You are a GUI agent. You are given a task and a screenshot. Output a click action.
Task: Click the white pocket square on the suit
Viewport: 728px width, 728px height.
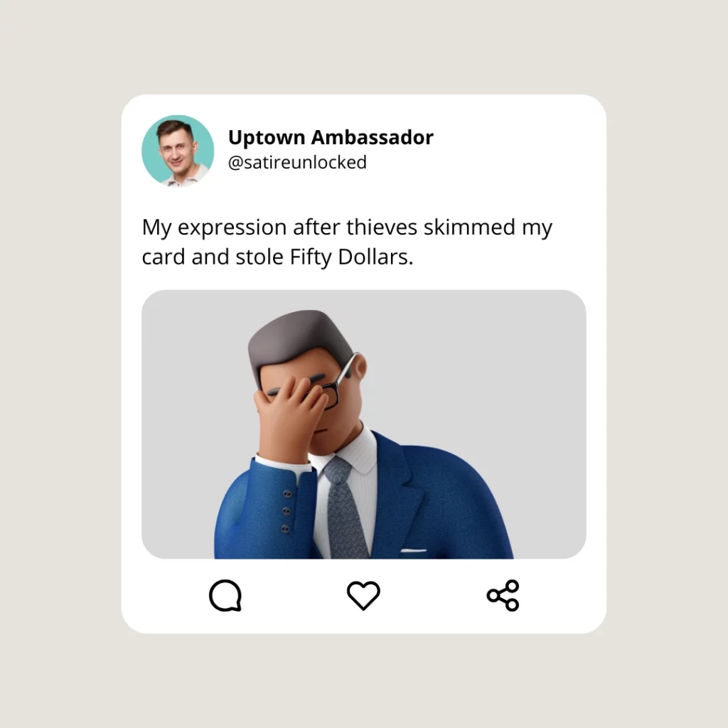(413, 551)
